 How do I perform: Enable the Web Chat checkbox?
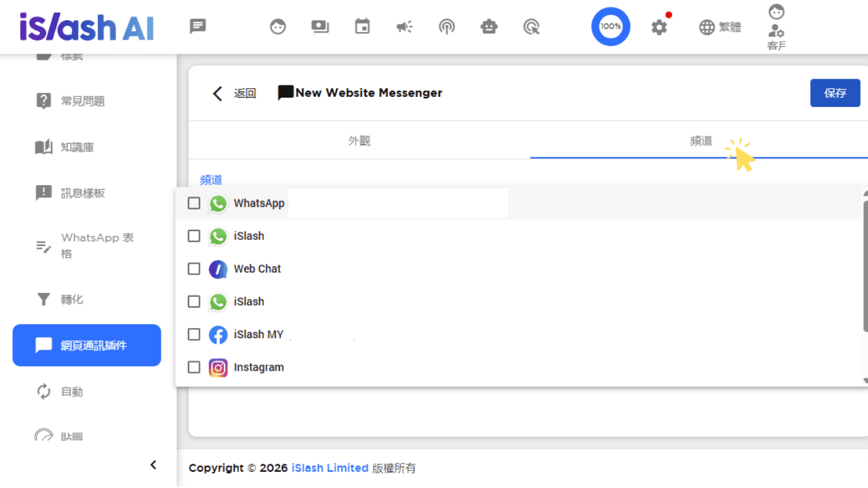point(194,269)
